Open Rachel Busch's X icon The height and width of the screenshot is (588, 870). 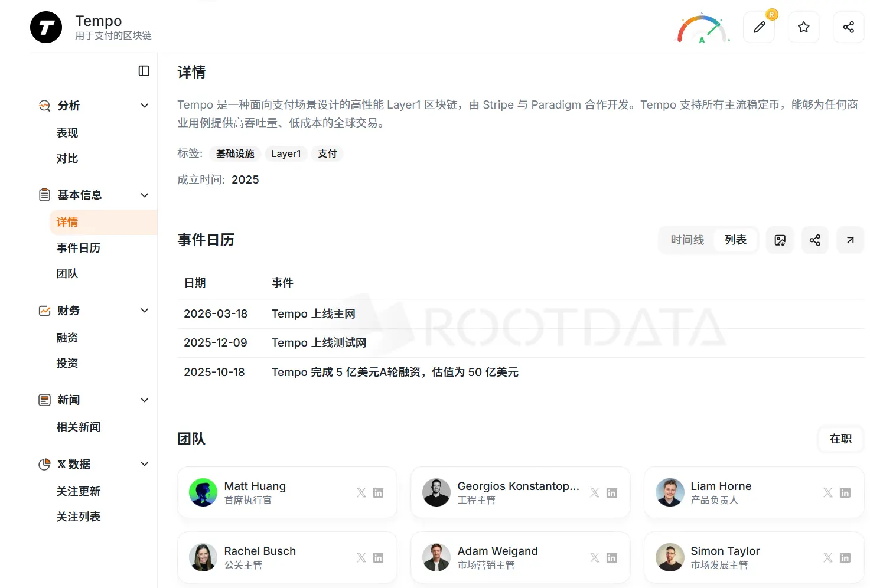point(361,557)
